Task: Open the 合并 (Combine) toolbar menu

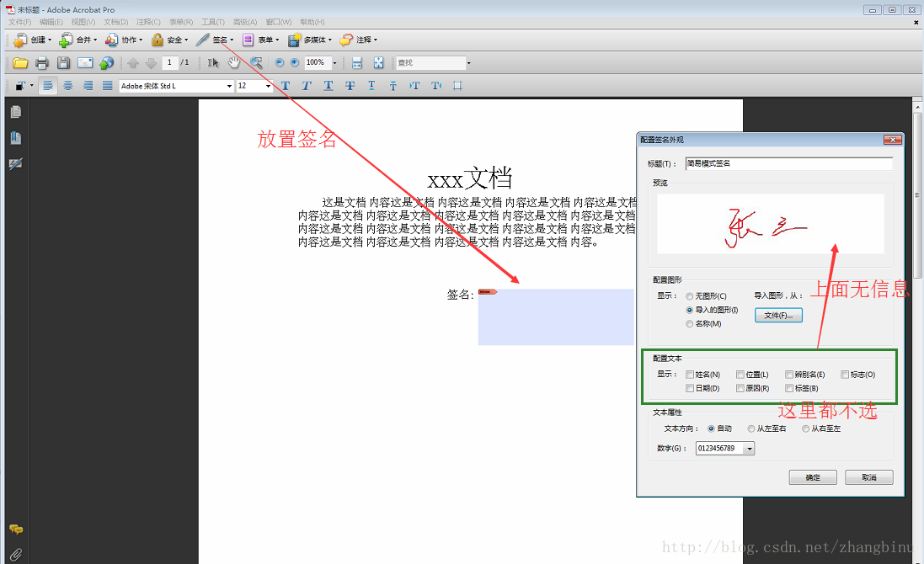Action: click(77, 40)
